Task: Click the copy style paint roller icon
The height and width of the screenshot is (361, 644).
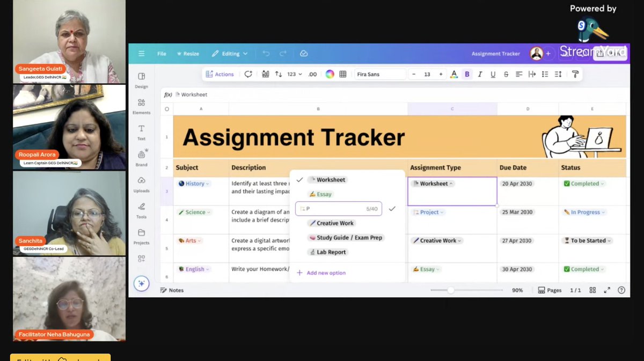Action: [575, 74]
